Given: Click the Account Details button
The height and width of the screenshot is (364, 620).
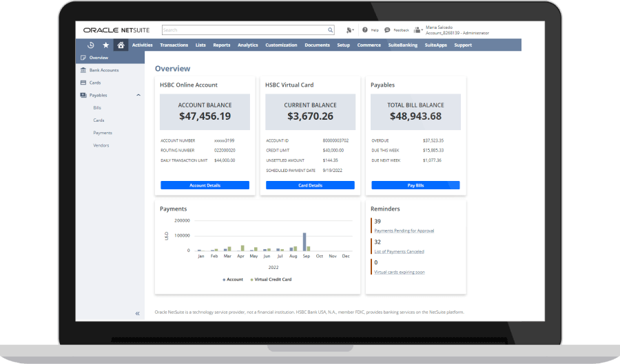Looking at the screenshot, I should pyautogui.click(x=205, y=185).
